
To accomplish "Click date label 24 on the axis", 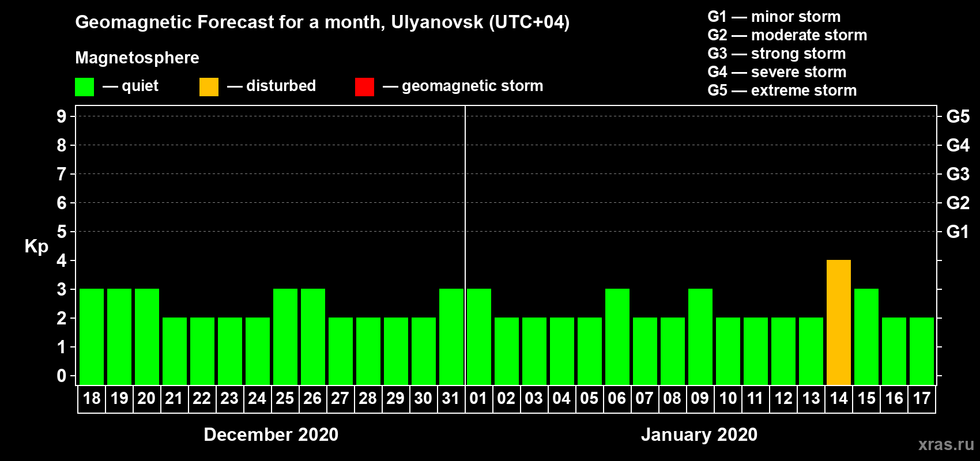I will (257, 398).
